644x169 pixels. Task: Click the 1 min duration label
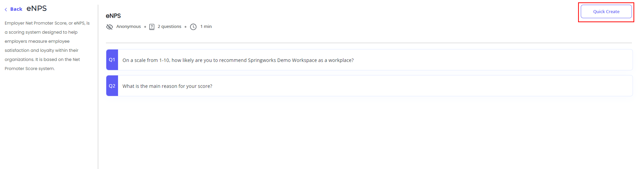tap(206, 27)
